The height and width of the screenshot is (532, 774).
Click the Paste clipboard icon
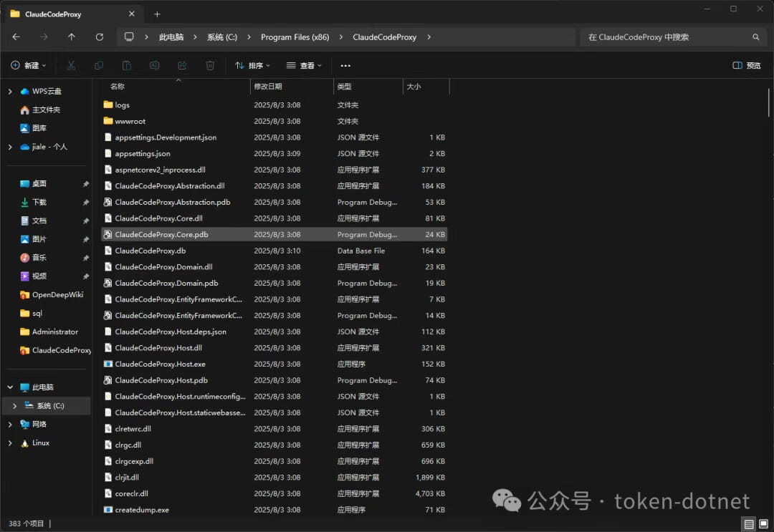[x=126, y=66]
